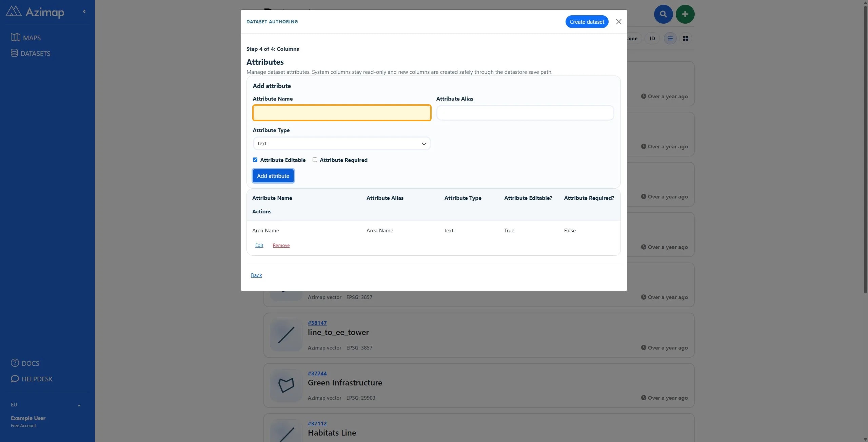Click the line_to_ee_tower line thumbnail
Image resolution: width=868 pixels, height=442 pixels.
point(286,335)
